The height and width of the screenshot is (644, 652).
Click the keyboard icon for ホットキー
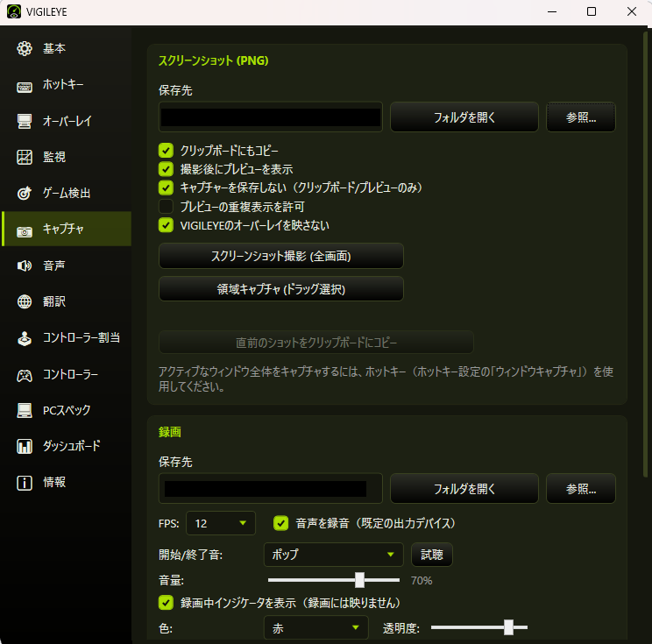click(x=25, y=87)
